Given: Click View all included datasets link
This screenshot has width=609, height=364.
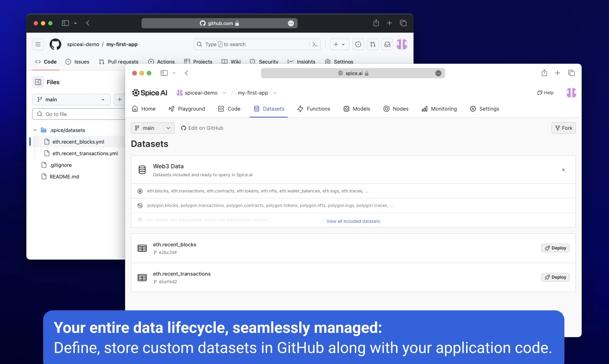Looking at the screenshot, I should (353, 221).
